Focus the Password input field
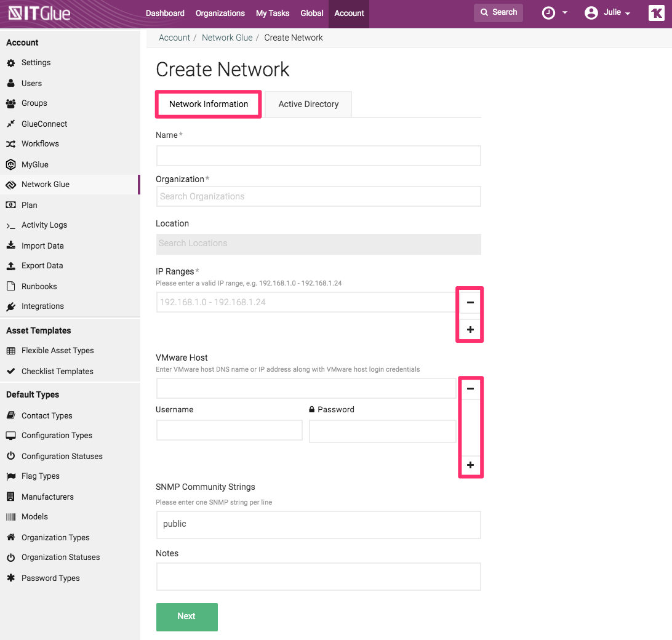 point(382,431)
